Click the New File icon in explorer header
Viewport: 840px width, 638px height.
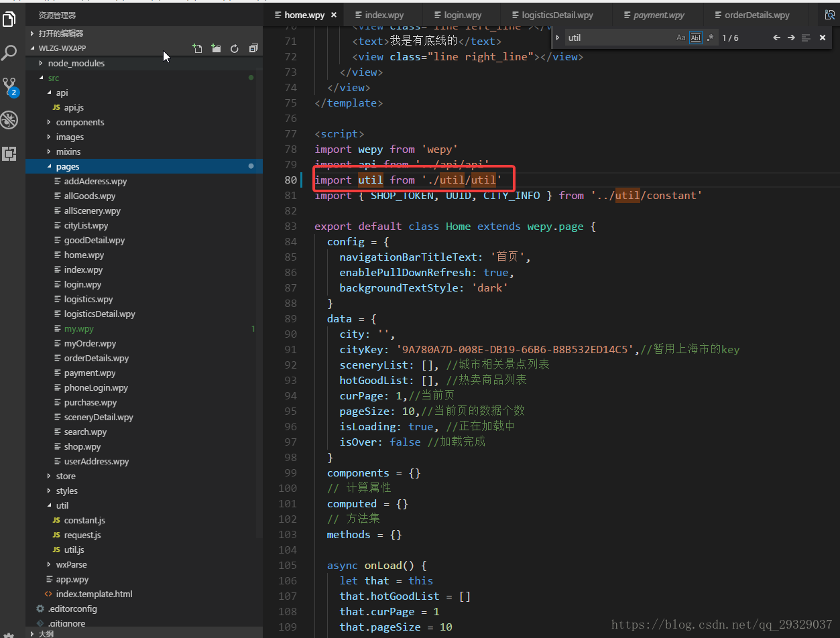(197, 48)
